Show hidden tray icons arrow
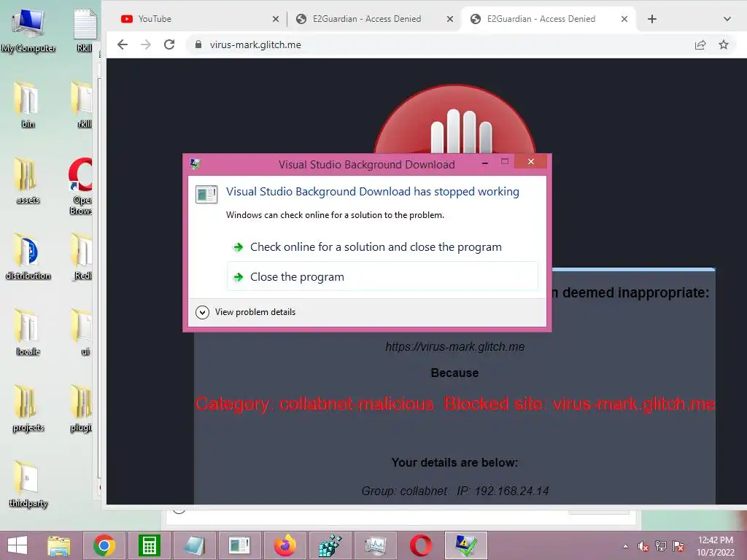Image resolution: width=747 pixels, height=560 pixels. click(625, 547)
